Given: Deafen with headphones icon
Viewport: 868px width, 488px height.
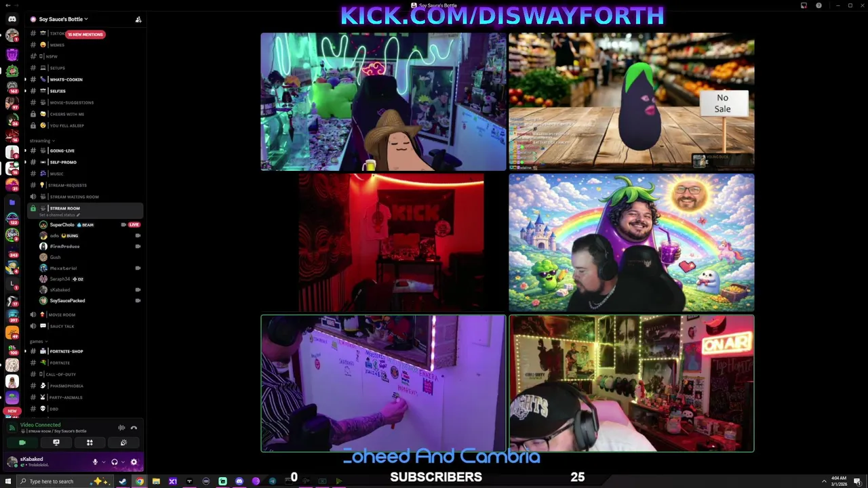Looking at the screenshot, I should [115, 462].
